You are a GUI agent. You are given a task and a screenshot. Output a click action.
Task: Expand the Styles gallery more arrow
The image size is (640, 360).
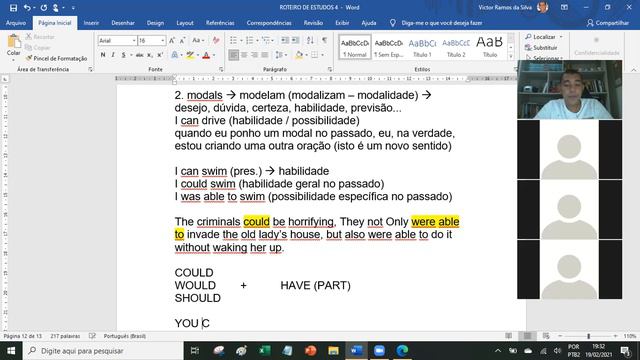point(511,57)
